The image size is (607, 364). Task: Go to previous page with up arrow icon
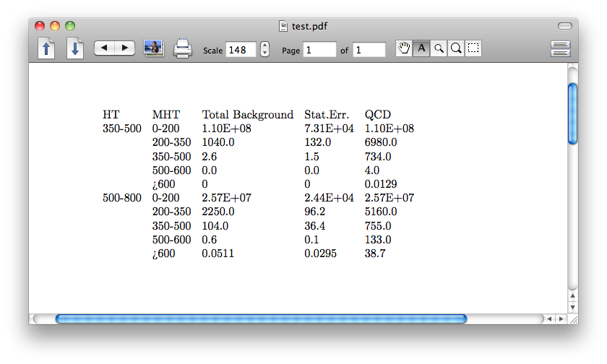46,48
